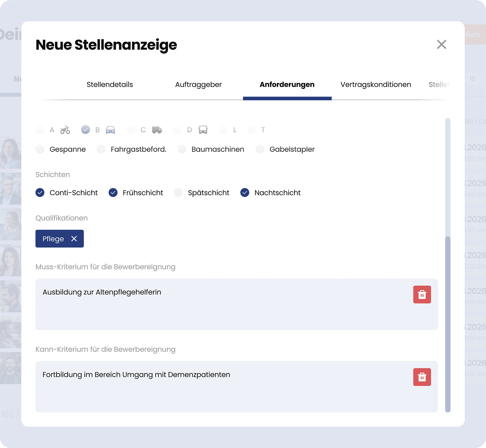Check the Fahrgastbeförd. option
Screen dimensions: 486x448
click(x=101, y=149)
